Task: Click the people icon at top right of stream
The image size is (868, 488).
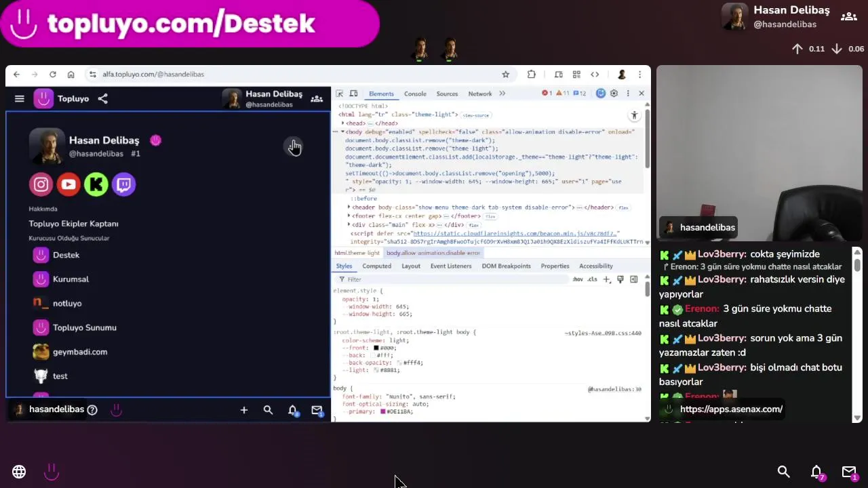Action: coord(849,17)
